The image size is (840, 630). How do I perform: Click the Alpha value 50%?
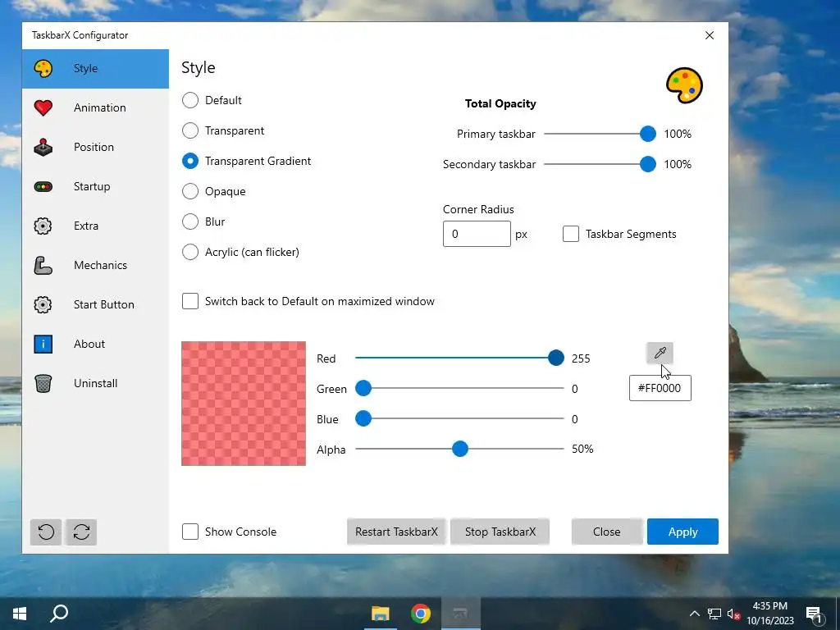click(x=582, y=449)
